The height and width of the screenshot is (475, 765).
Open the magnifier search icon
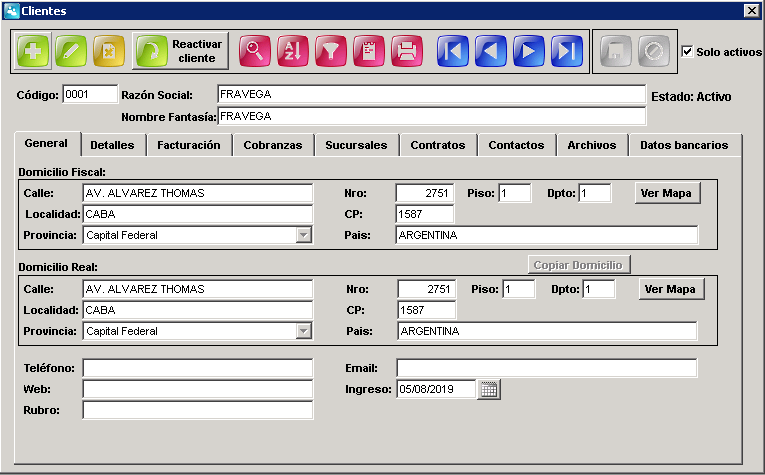click(255, 51)
